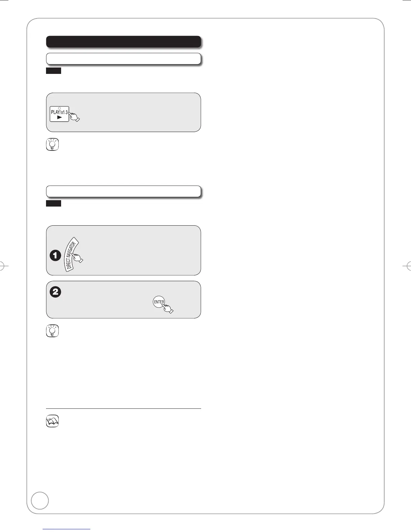Viewport: 411px width, 532px height.
Task: Click the white heading bar above DIRECT NAVIGATOR box
Action: coord(124,191)
